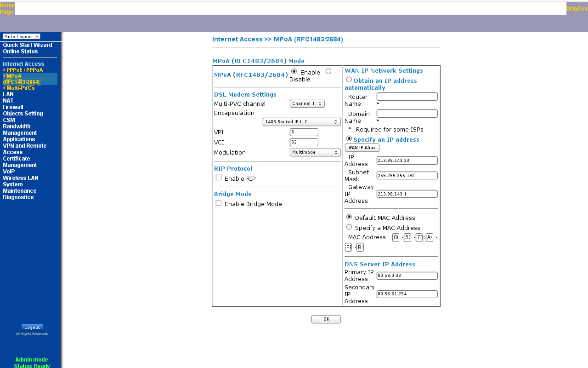Open VPN and Remote Access menu

point(24,149)
